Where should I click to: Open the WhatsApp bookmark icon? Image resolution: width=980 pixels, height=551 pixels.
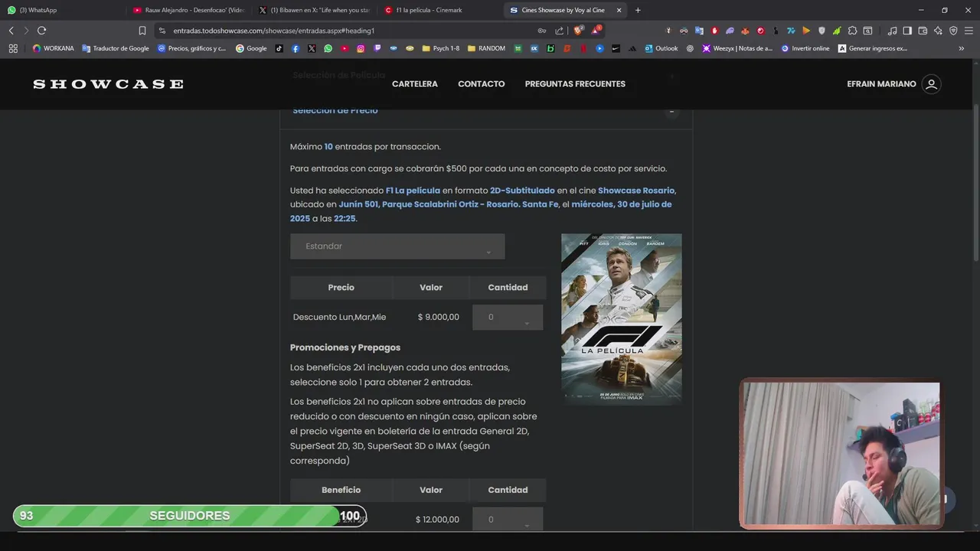[328, 48]
